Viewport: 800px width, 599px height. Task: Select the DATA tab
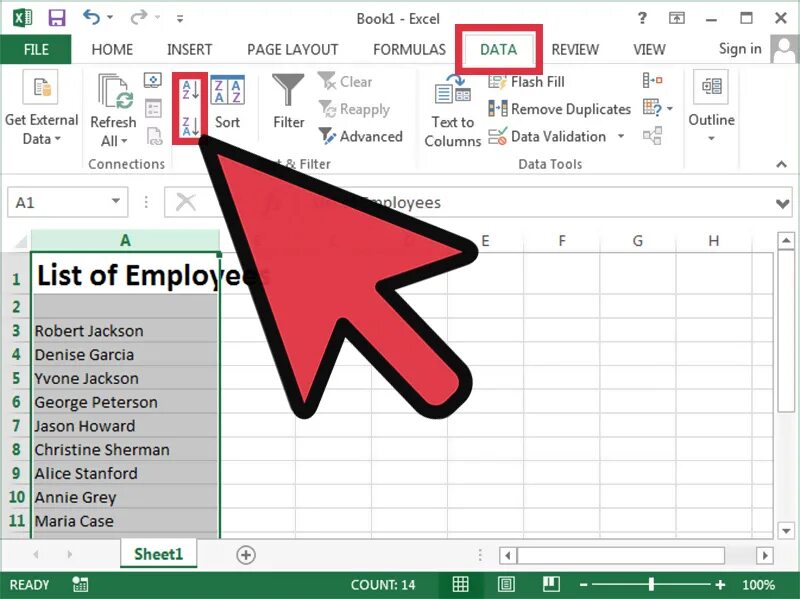tap(498, 49)
